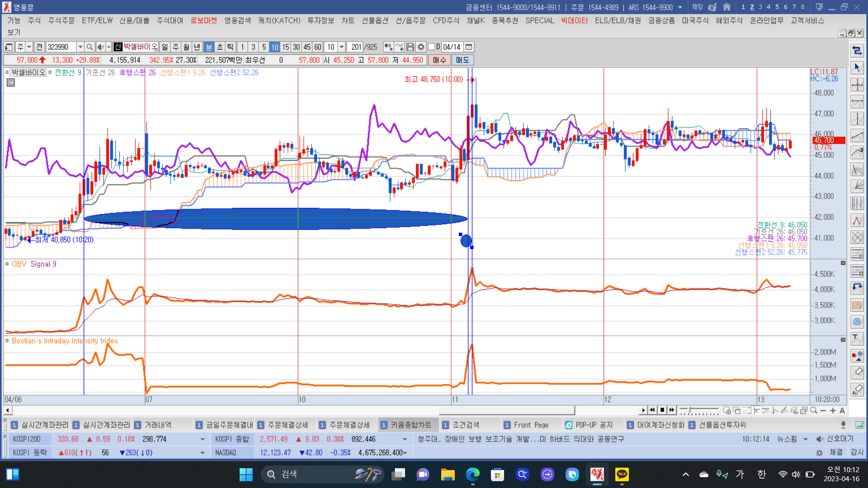Viewport: 868px width, 488px height.
Task: Toggle the checkbox next to D date field
Action: [431, 47]
